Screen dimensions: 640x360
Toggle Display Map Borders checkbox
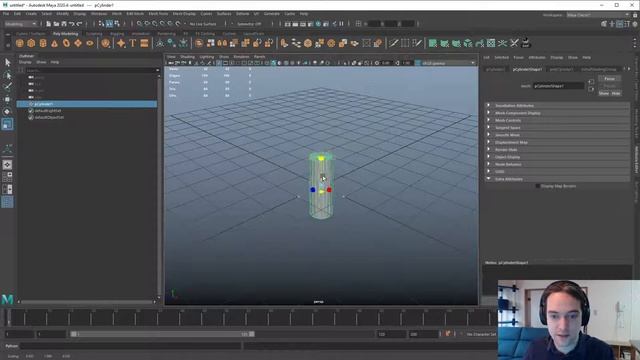tap(538, 186)
